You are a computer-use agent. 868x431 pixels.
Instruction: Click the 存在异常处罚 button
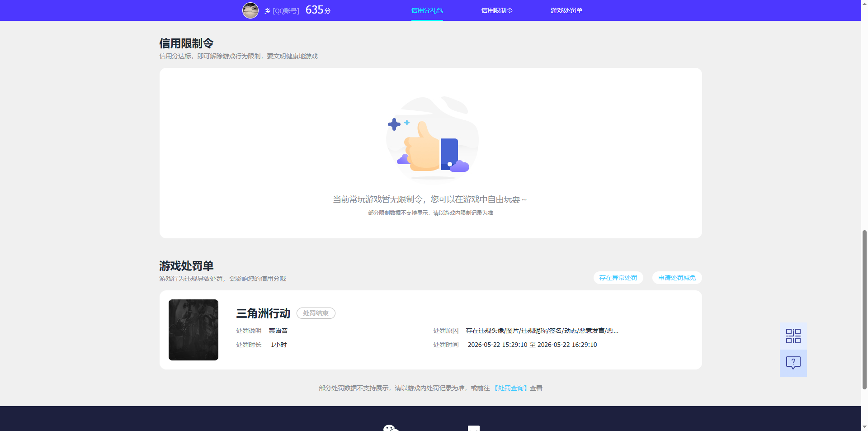point(618,278)
